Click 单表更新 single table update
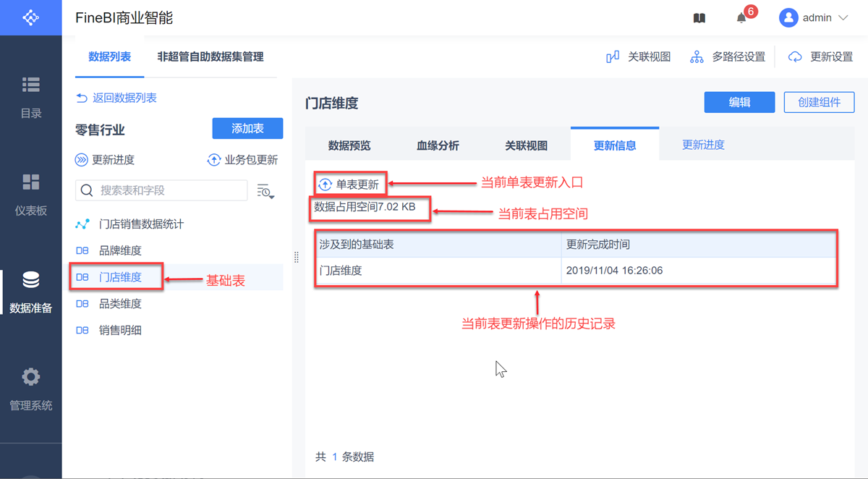Viewport: 868px width, 479px height. (x=349, y=185)
